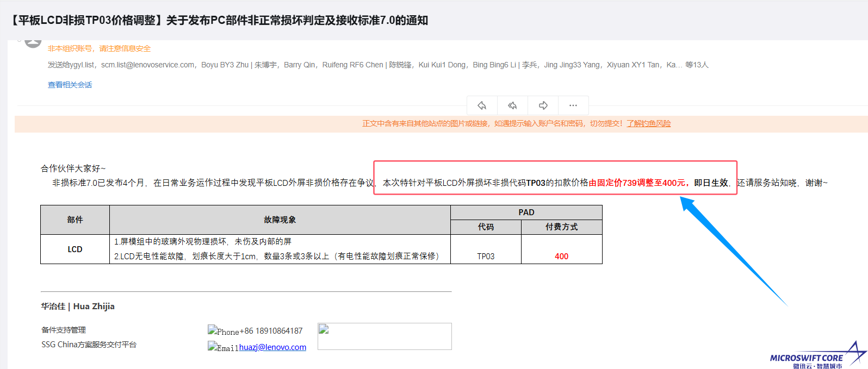Image resolution: width=868 pixels, height=369 pixels.
Task: Click fault description line 1.屏模组中的玻璃外观物理损坏
Action: coord(203,241)
